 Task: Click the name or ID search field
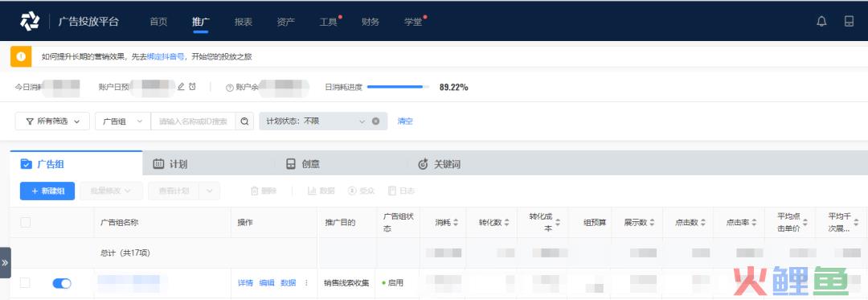tap(193, 121)
